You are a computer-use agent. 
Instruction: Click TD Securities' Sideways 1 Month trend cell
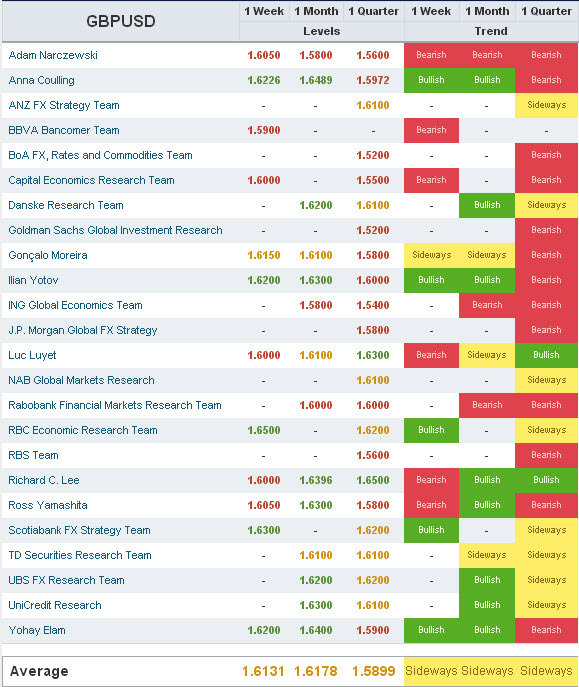(x=487, y=555)
